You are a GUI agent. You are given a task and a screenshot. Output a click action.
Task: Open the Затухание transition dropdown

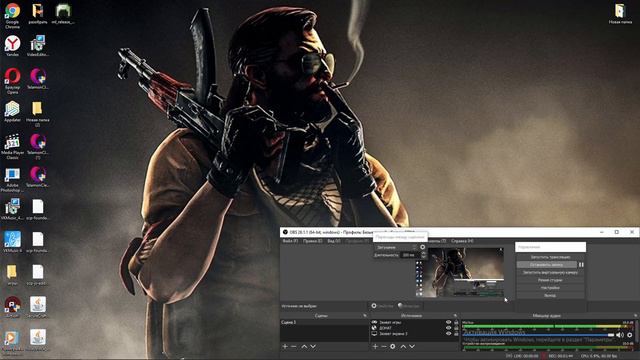[x=396, y=247]
